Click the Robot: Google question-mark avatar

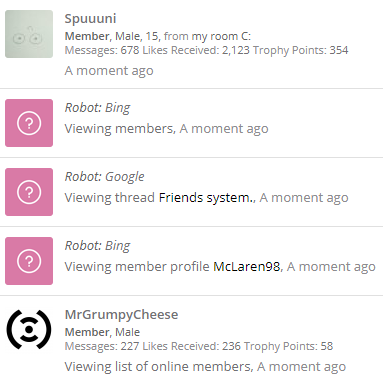click(x=29, y=192)
